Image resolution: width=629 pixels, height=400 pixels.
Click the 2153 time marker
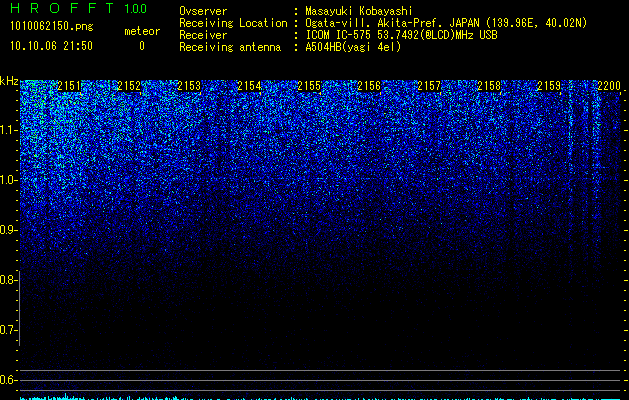(189, 86)
